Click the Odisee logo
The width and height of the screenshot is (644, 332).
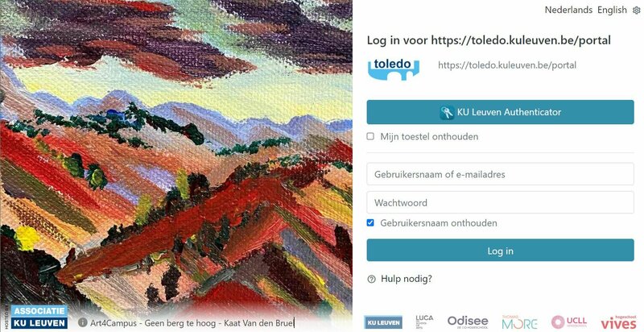tap(468, 322)
